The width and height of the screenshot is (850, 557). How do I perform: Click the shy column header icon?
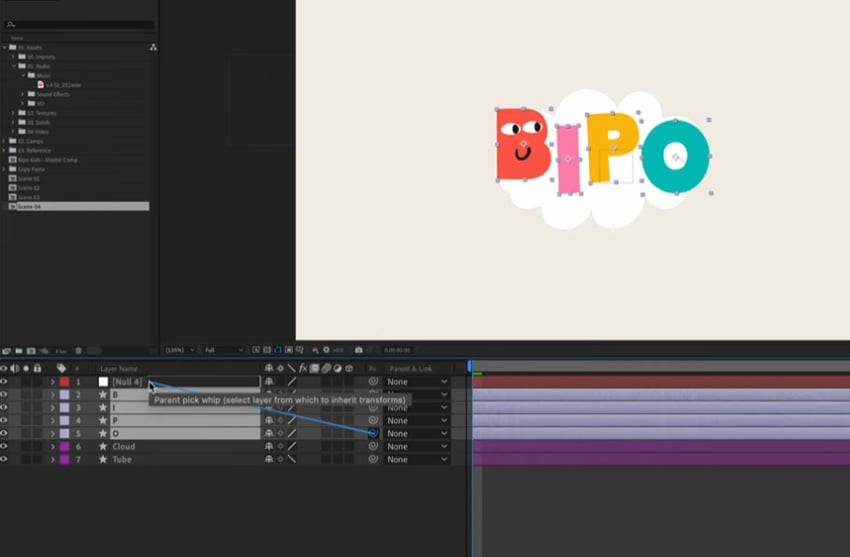click(269, 368)
